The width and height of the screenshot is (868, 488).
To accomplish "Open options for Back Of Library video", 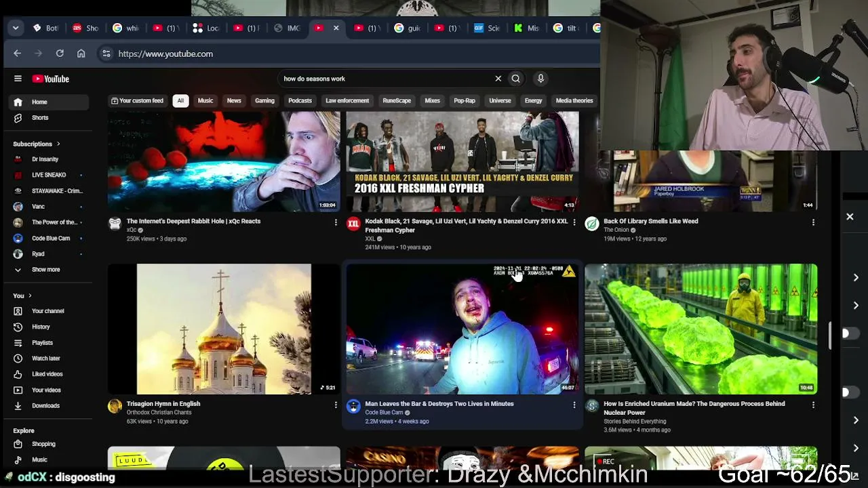I will coord(813,222).
